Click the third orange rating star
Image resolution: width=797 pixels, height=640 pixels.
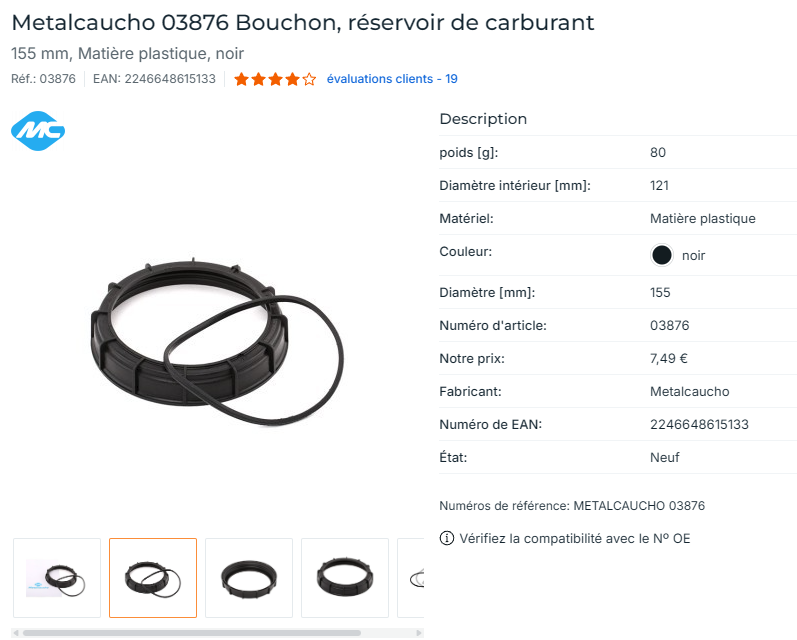pyautogui.click(x=275, y=79)
